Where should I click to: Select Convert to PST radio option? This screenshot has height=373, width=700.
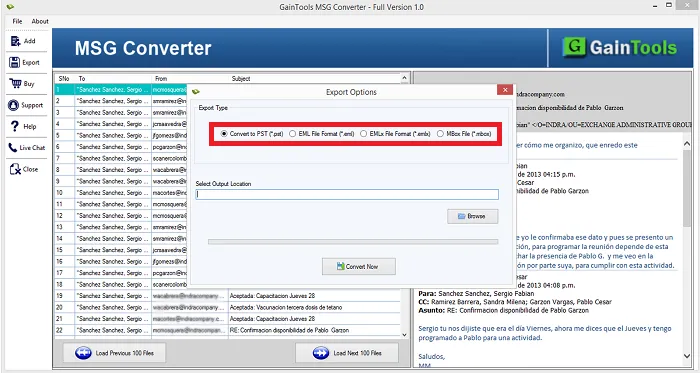click(224, 133)
